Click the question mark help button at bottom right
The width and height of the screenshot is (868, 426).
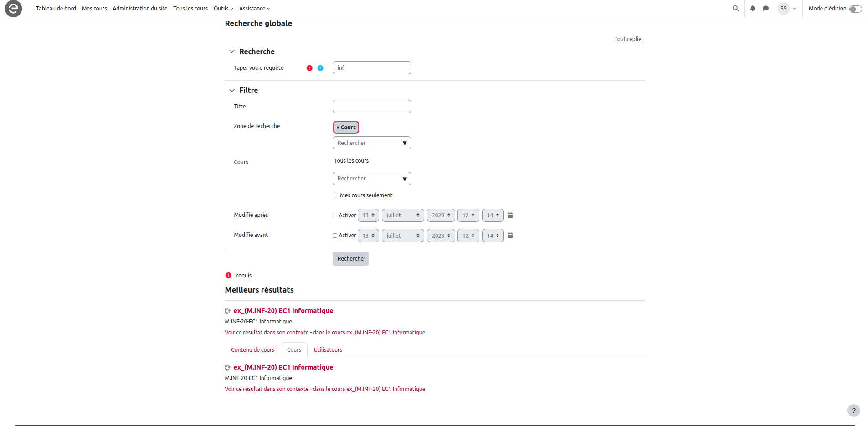[853, 411]
